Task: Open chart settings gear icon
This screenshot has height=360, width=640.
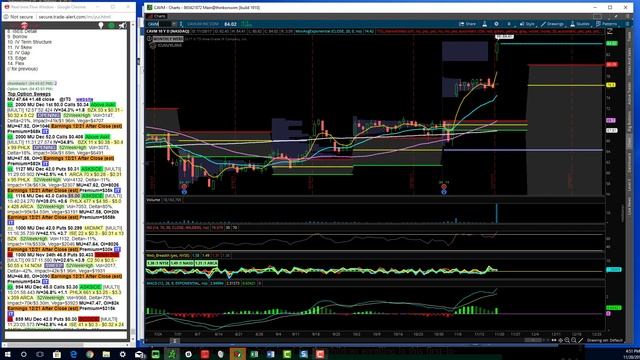Action: pyautogui.click(x=496, y=24)
